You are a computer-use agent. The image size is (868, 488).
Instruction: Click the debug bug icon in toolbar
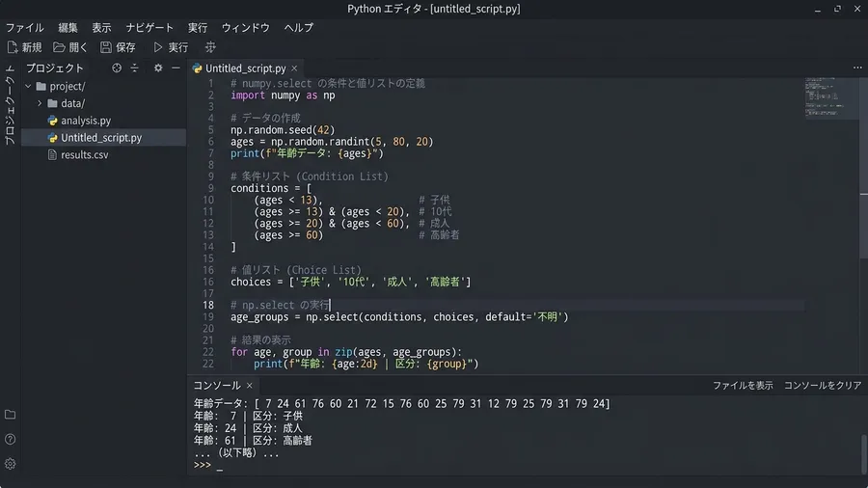[x=210, y=47]
